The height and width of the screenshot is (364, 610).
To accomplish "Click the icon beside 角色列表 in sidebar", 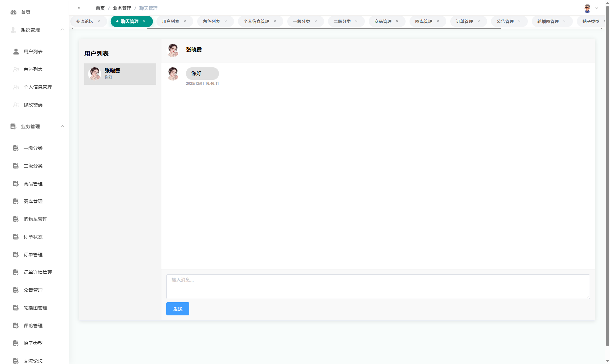I will [16, 69].
